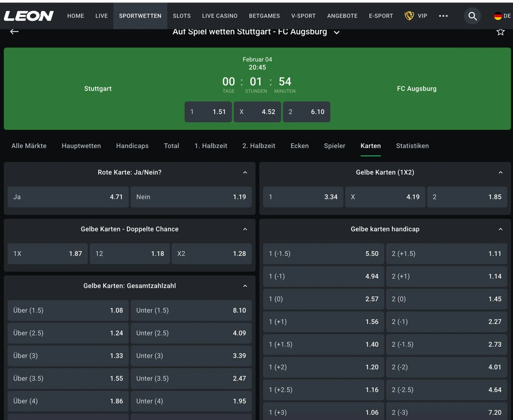Open the three-dots more menu

tap(443, 16)
